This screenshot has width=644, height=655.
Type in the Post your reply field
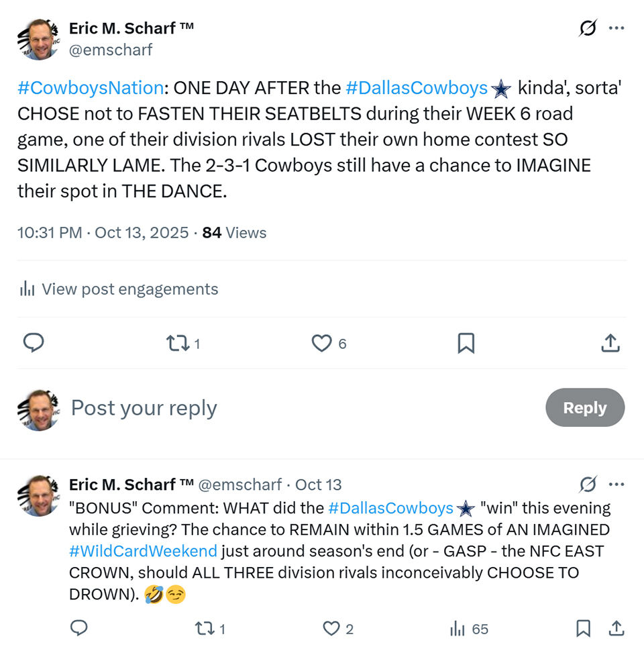point(268,408)
